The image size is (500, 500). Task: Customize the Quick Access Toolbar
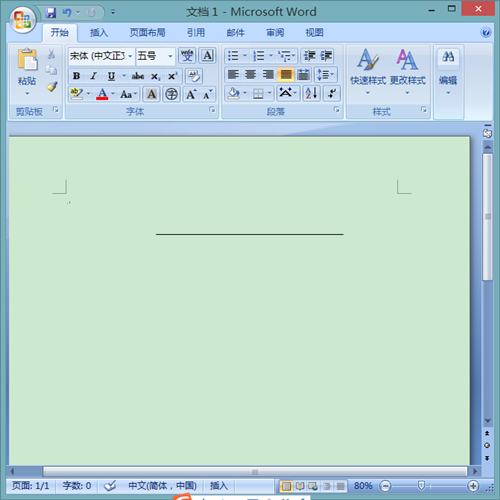tap(113, 13)
